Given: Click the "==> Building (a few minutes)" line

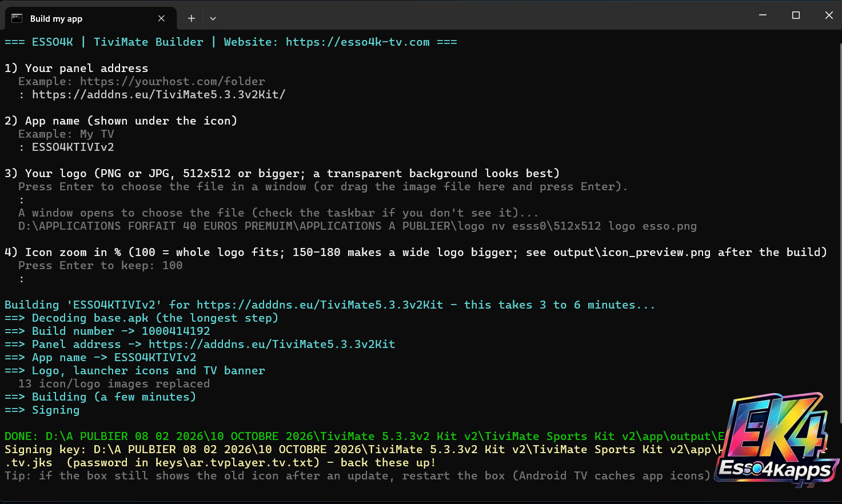Looking at the screenshot, I should click(100, 397).
